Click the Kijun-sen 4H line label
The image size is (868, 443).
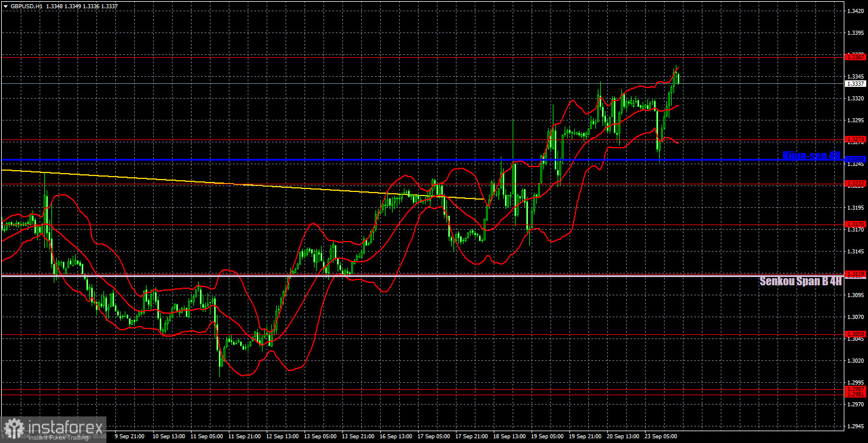click(811, 155)
